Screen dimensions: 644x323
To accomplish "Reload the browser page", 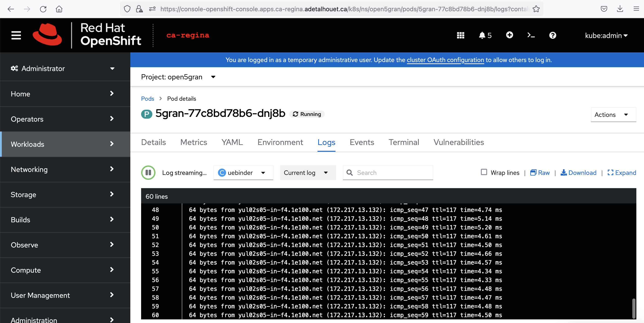I will click(x=43, y=9).
